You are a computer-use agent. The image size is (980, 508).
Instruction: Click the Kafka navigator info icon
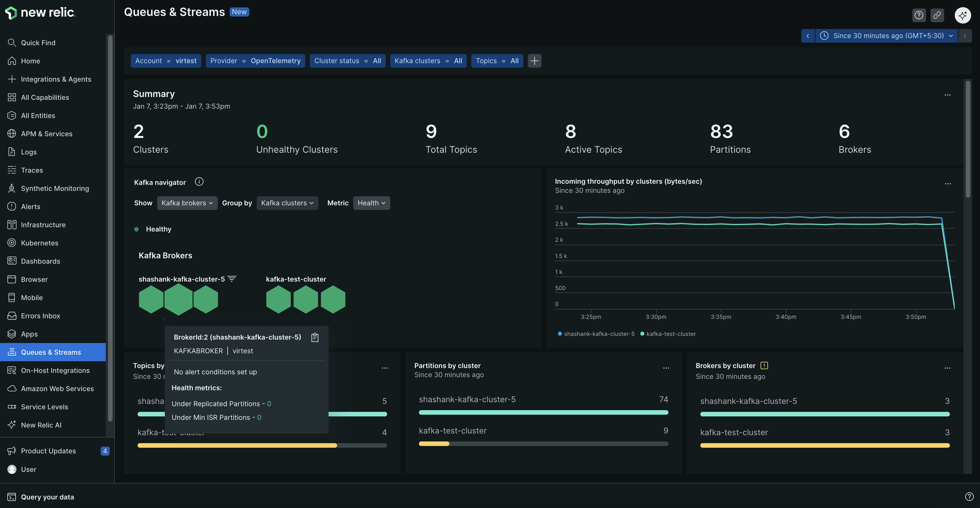(199, 182)
